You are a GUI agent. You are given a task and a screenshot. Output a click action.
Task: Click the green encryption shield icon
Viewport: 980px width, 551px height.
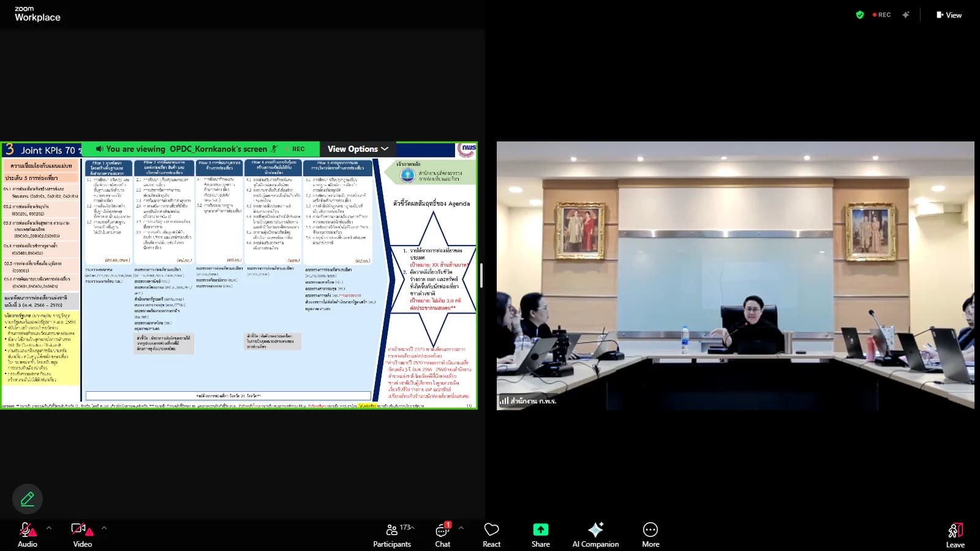coord(860,15)
